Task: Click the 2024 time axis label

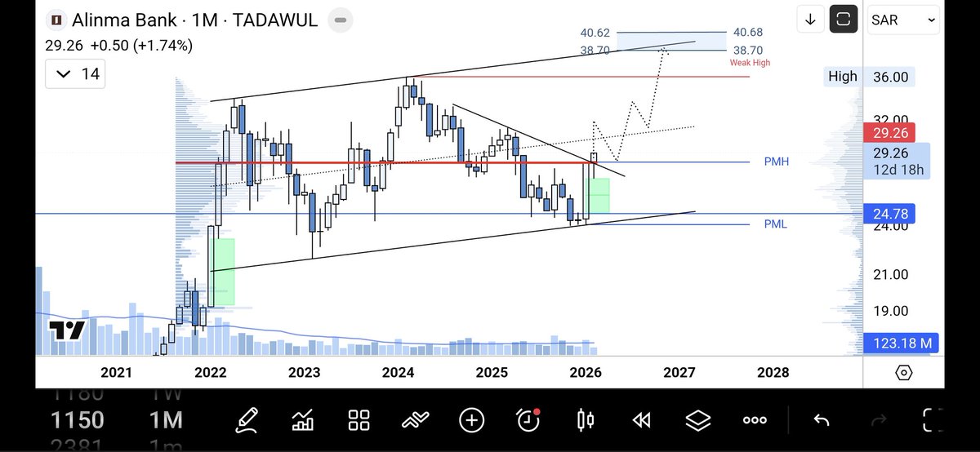Action: (x=398, y=373)
